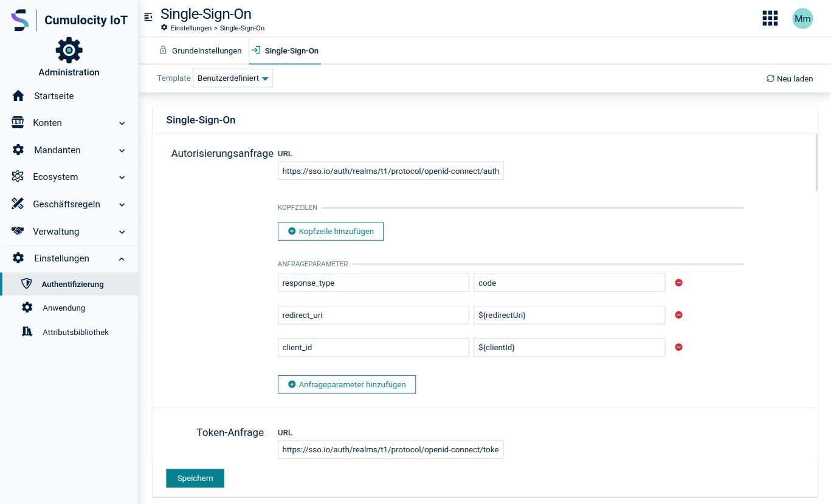
Task: Switch to the Grundeinstellungen tab
Action: pyautogui.click(x=200, y=51)
